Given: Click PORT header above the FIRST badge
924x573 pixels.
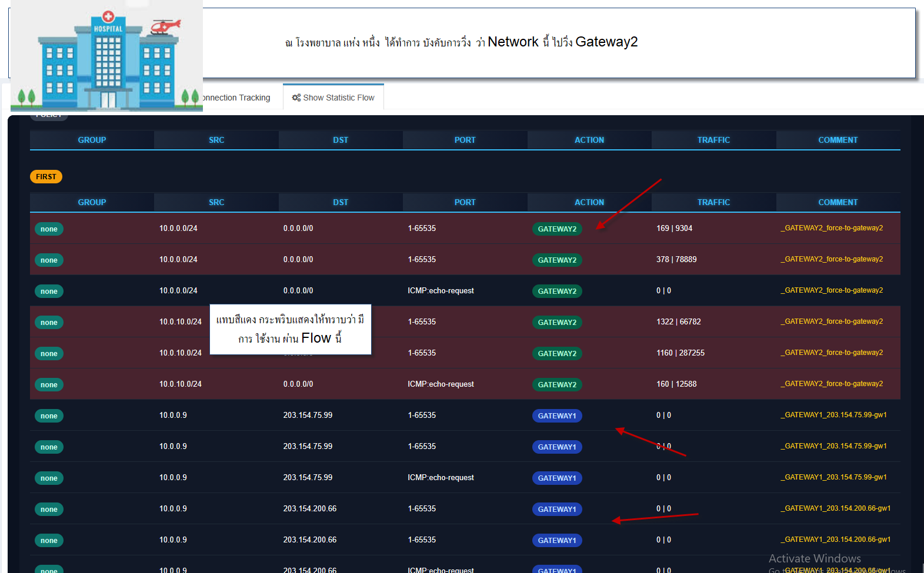Looking at the screenshot, I should click(465, 140).
